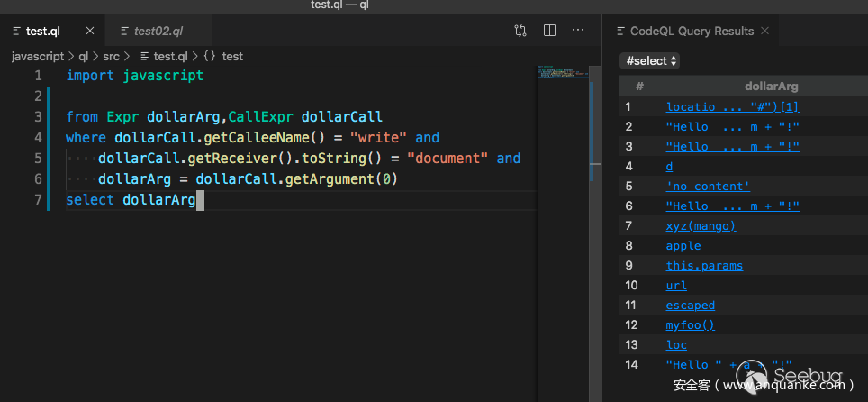Open the loc result link
The width and height of the screenshot is (868, 402).
click(676, 345)
